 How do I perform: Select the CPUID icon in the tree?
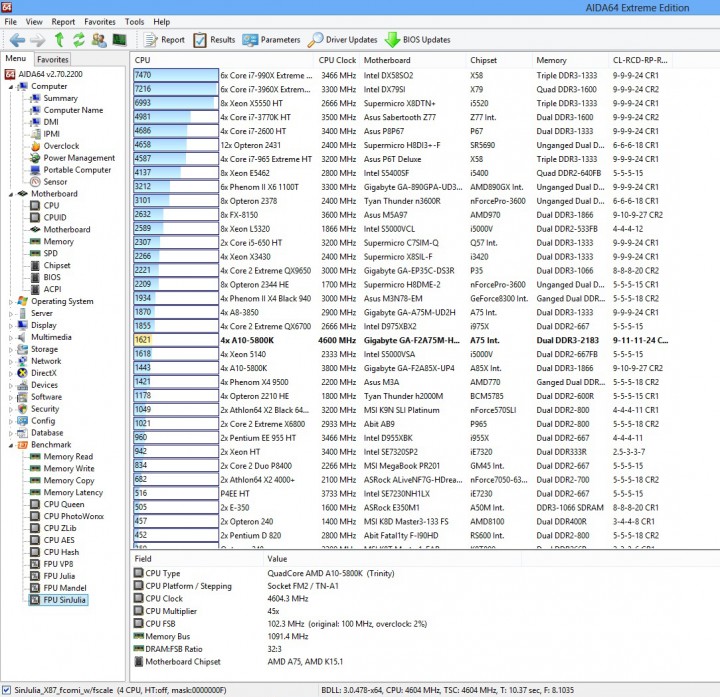(x=35, y=218)
